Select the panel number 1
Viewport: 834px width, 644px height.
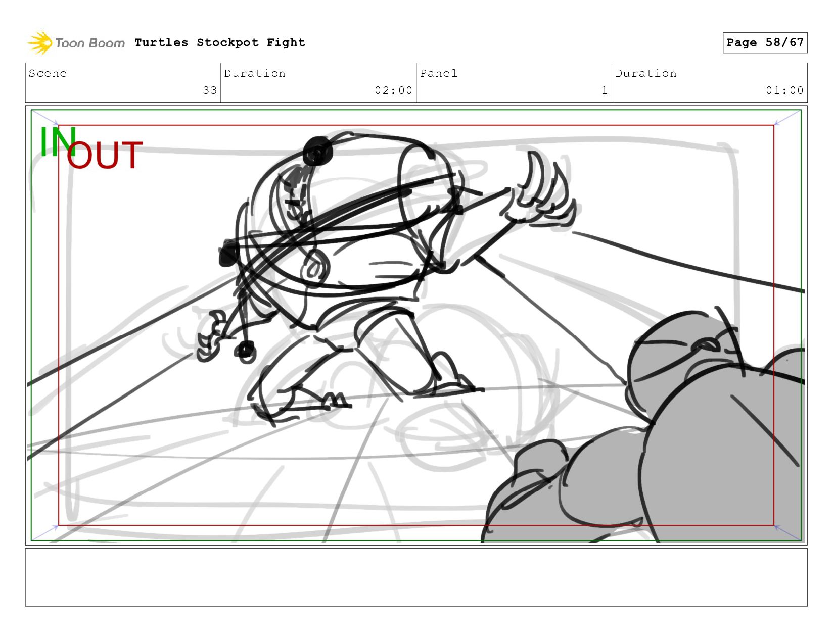click(604, 90)
